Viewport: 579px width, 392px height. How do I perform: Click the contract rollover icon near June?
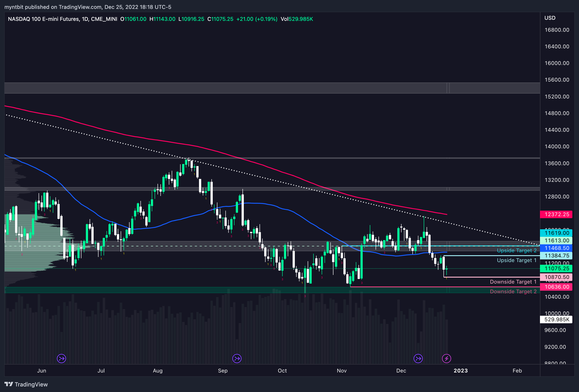61,358
